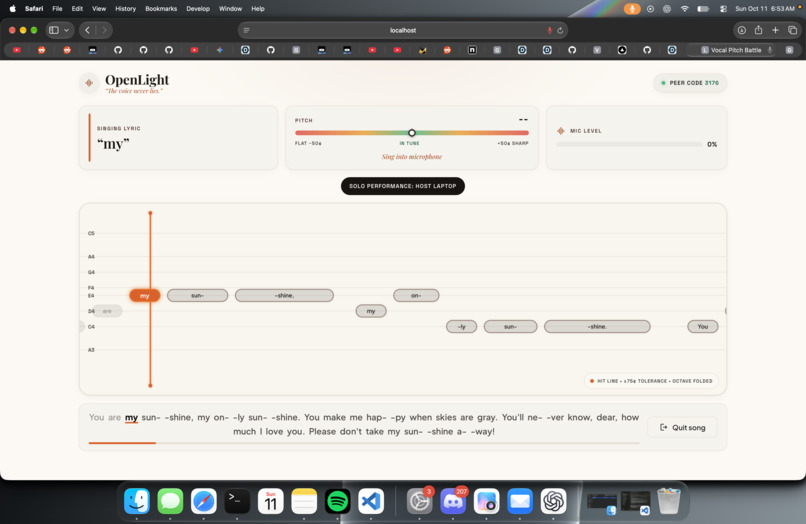The width and height of the screenshot is (806, 524).
Task: Open the File menu
Action: [x=57, y=9]
